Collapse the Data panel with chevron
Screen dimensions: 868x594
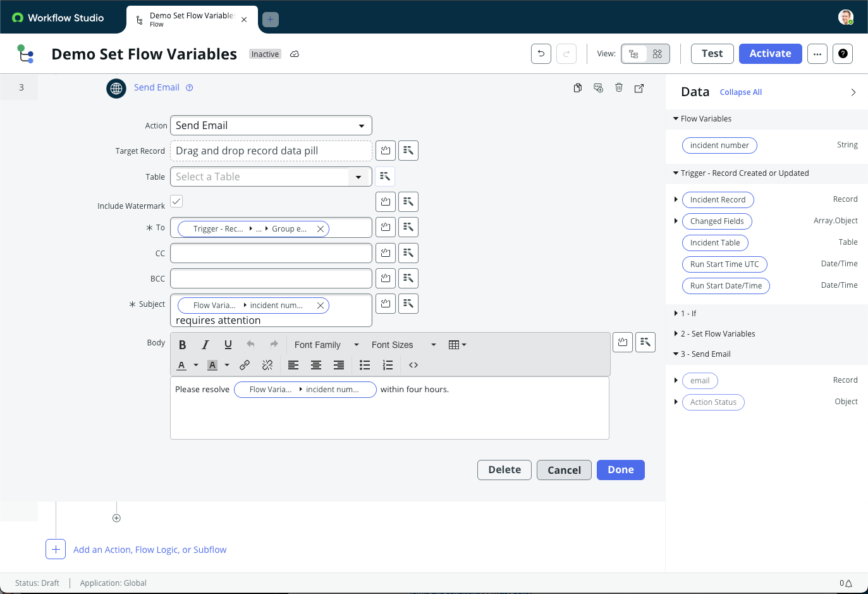tap(853, 92)
